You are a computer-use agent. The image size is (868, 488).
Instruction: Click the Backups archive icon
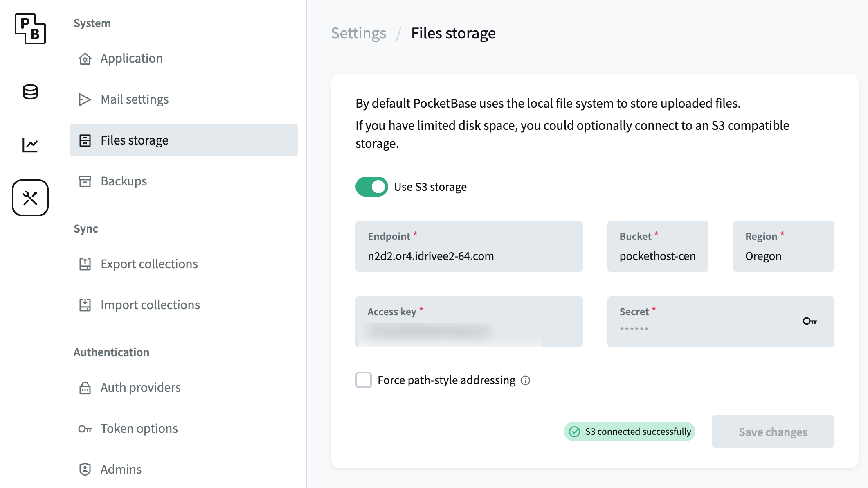pyautogui.click(x=85, y=181)
